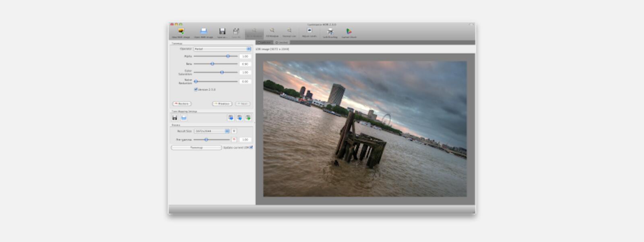Image resolution: width=644 pixels, height=242 pixels.
Task: Click small button next to Result Size
Action: (234, 131)
